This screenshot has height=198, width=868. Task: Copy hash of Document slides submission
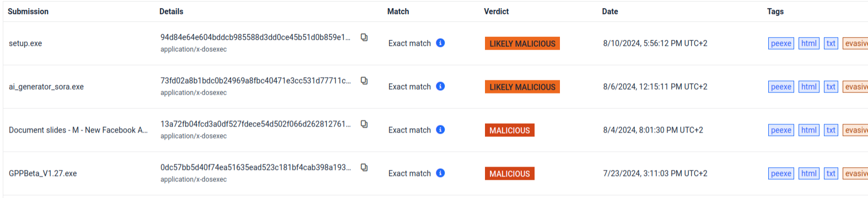point(364,124)
